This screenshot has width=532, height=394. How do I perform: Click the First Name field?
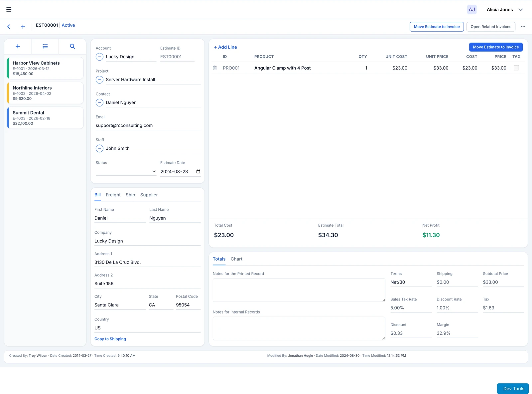[x=120, y=218]
